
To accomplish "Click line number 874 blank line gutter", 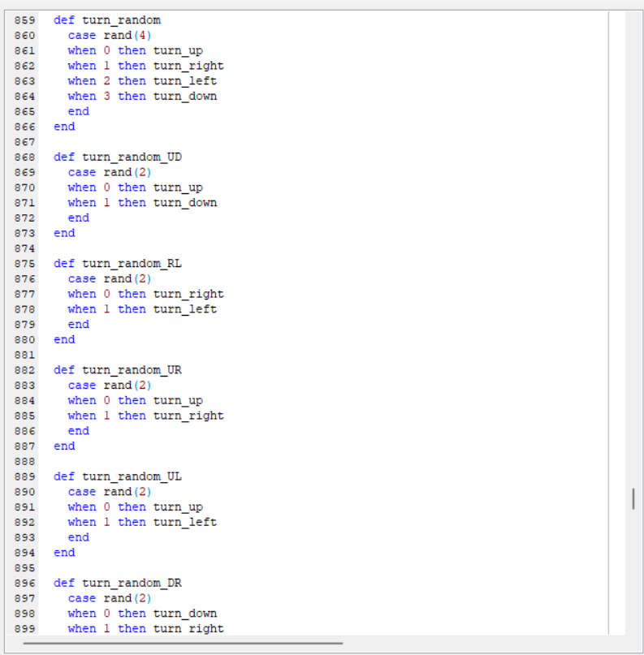I will pyautogui.click(x=24, y=248).
